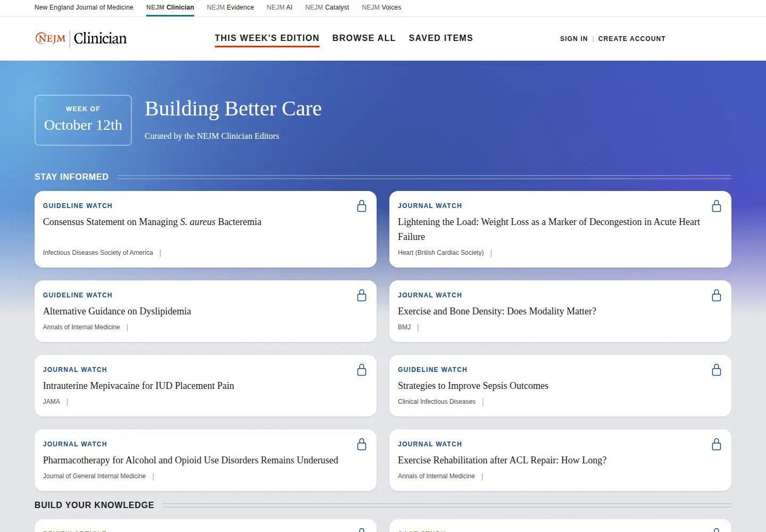The image size is (766, 532).
Task: Go to NEJM AI
Action: pyautogui.click(x=280, y=7)
